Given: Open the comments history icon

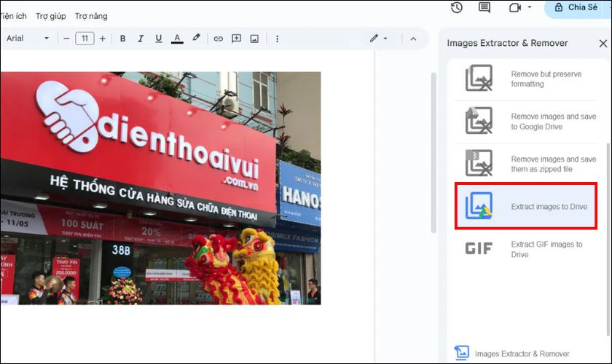Looking at the screenshot, I should click(x=484, y=7).
